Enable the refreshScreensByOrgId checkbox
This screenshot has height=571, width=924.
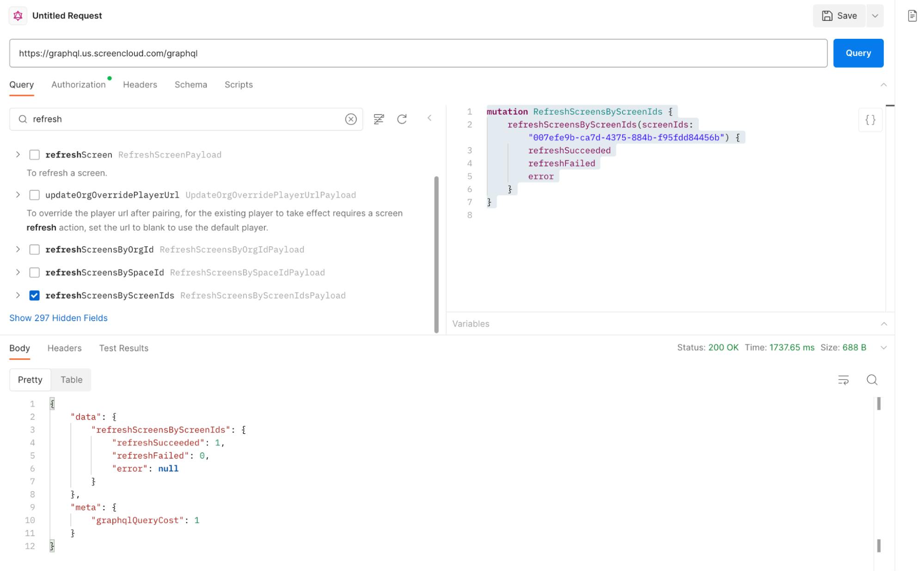coord(34,249)
